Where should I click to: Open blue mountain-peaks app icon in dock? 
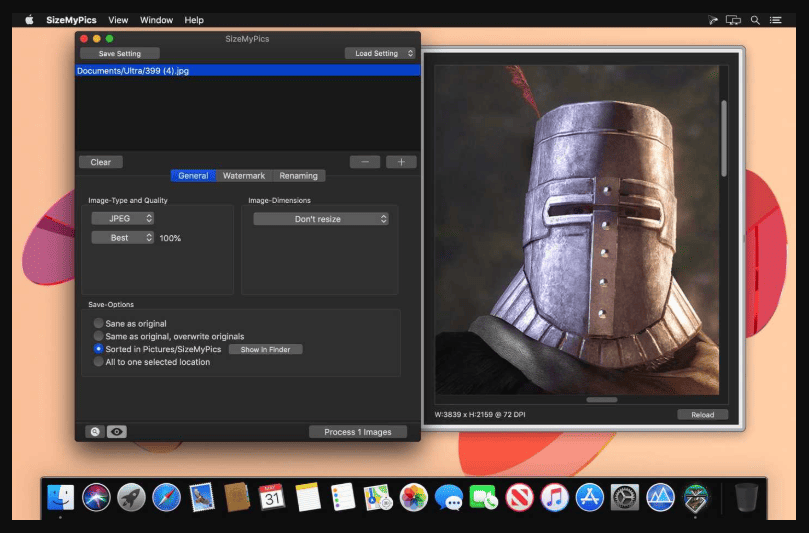click(x=660, y=497)
